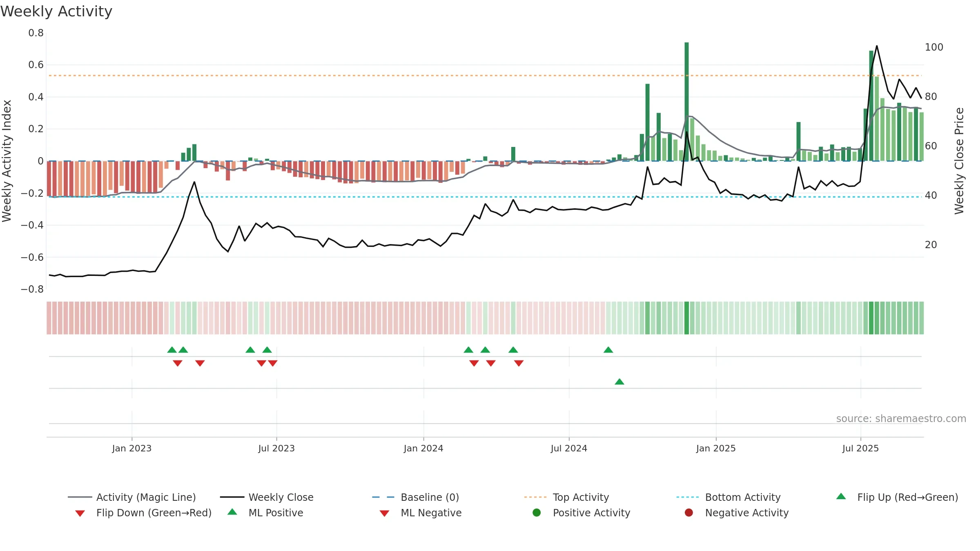Click the 0.8 left axis tick label
Viewport: 980px width, 551px height.
(36, 33)
